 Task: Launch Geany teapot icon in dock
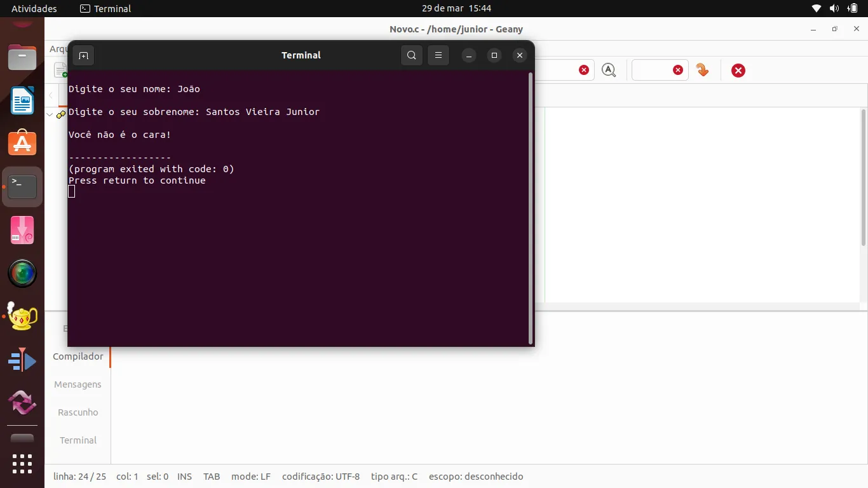tap(22, 316)
